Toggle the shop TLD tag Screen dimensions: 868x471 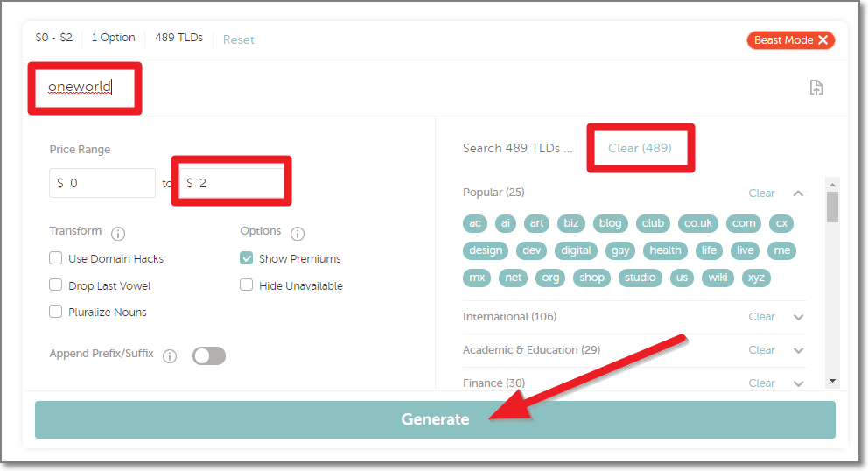591,278
